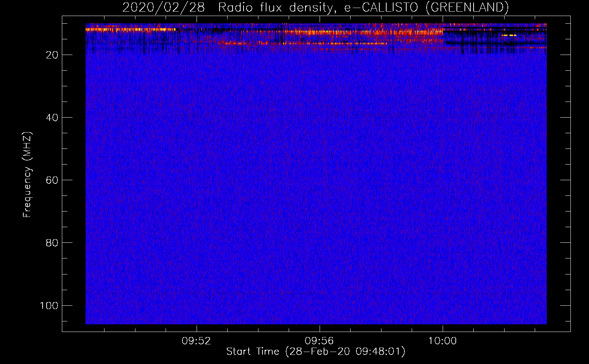Click the 80 frequency tick label
Screen dimensions: 589x364
[x=52, y=243]
